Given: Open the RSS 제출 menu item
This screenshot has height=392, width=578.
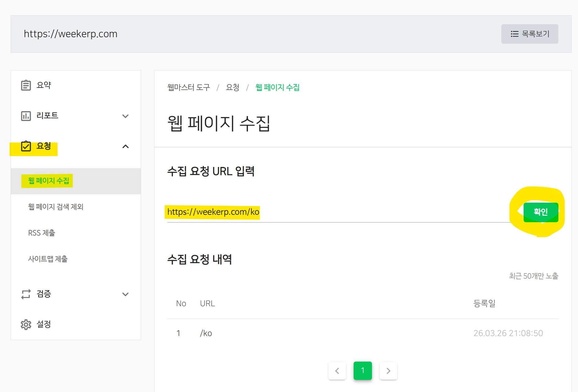Looking at the screenshot, I should coord(41,233).
